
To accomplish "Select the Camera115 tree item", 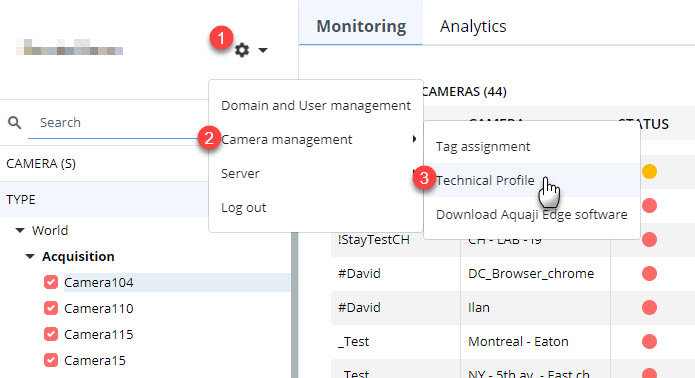I will (x=98, y=335).
